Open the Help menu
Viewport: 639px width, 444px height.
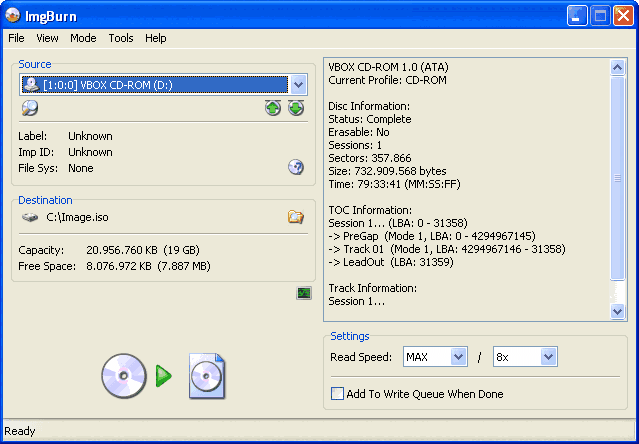pyautogui.click(x=156, y=38)
